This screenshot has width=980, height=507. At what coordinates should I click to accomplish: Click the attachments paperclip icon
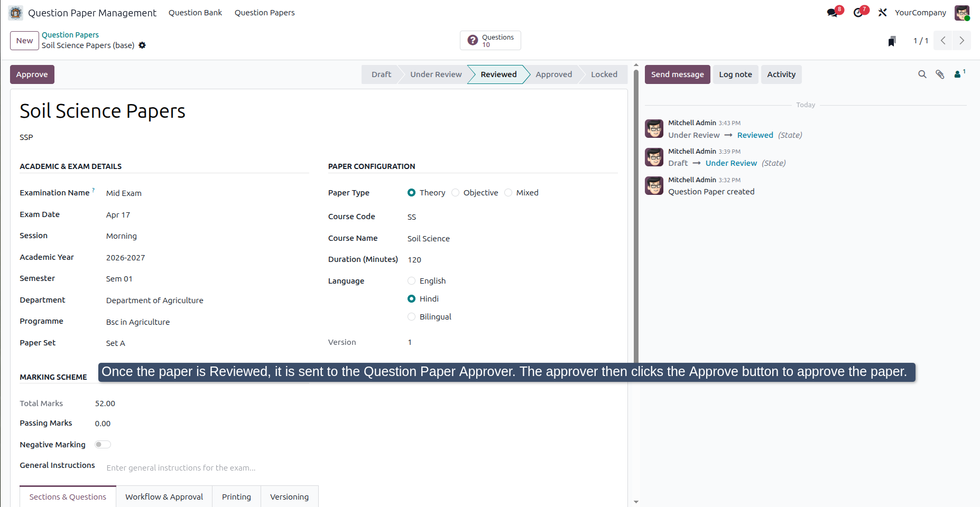pyautogui.click(x=940, y=74)
